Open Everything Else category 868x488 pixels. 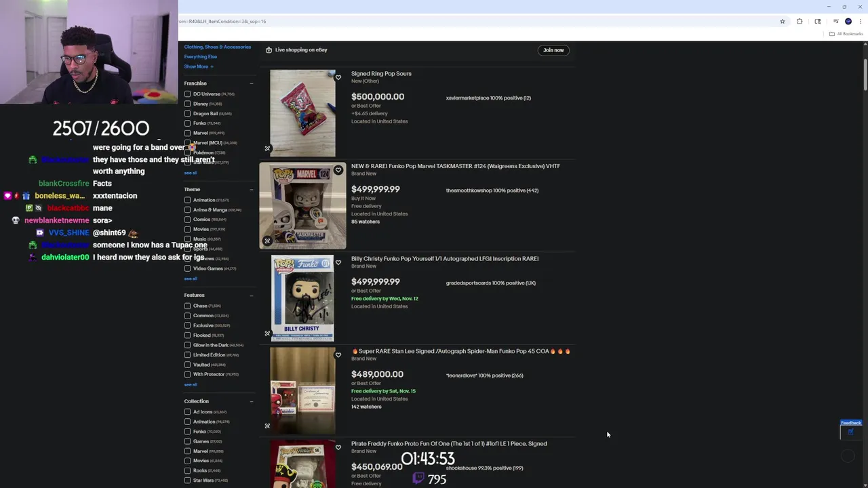(200, 57)
